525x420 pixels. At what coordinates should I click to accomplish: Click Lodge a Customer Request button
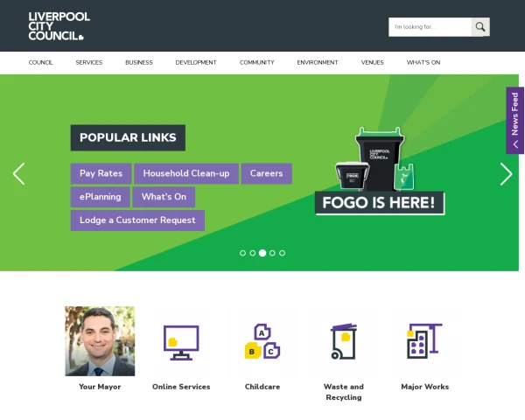137,220
